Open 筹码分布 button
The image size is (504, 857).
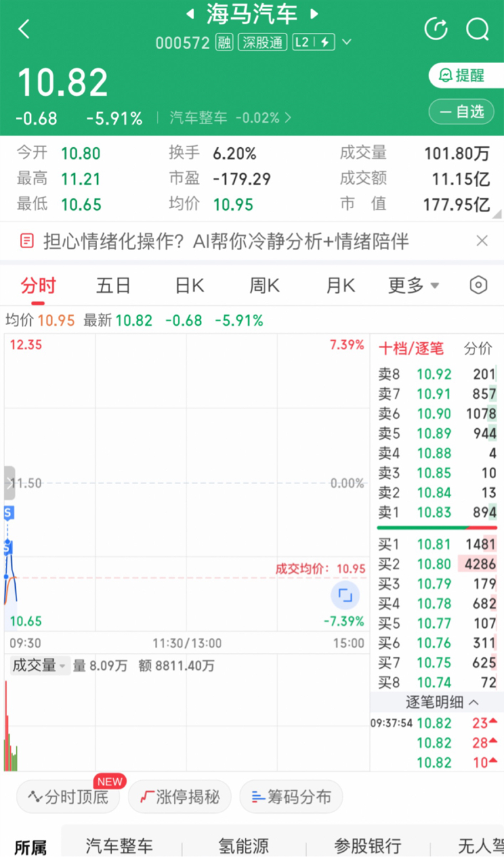pos(291,797)
